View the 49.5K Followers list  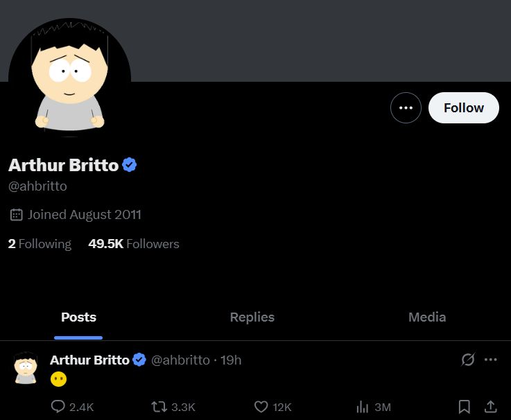tap(134, 244)
